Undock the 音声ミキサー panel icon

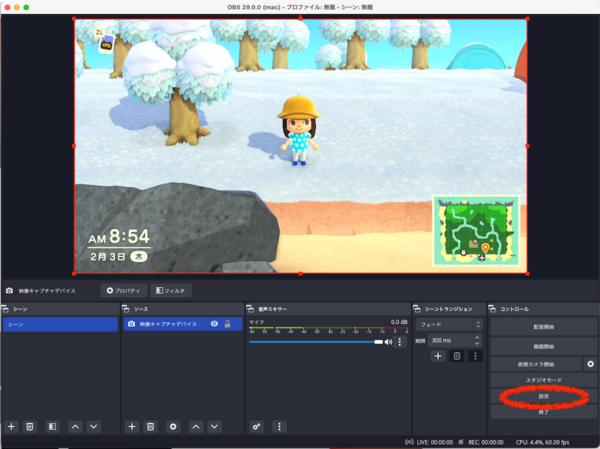[x=250, y=309]
